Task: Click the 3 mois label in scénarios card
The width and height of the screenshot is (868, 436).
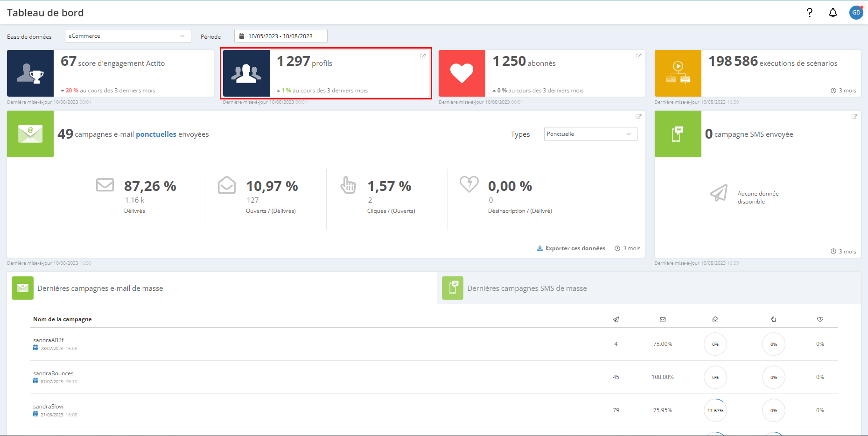Action: coord(847,91)
